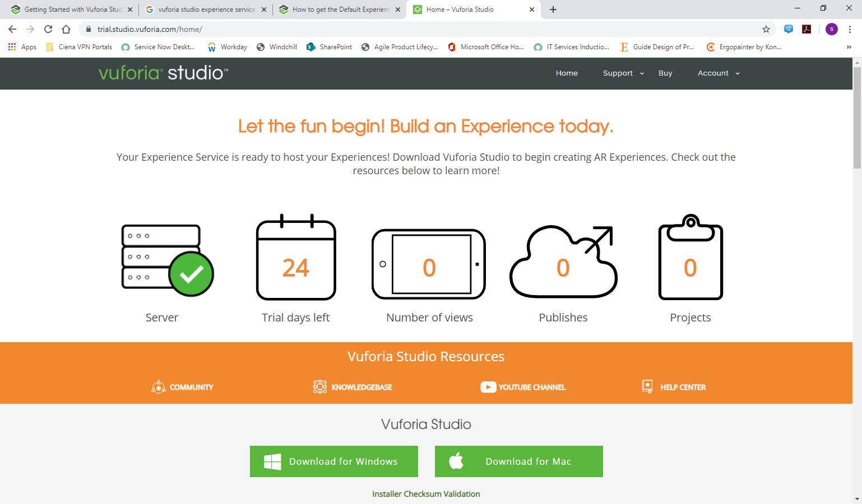Click the Download for Windows button
862x504 pixels.
point(334,461)
